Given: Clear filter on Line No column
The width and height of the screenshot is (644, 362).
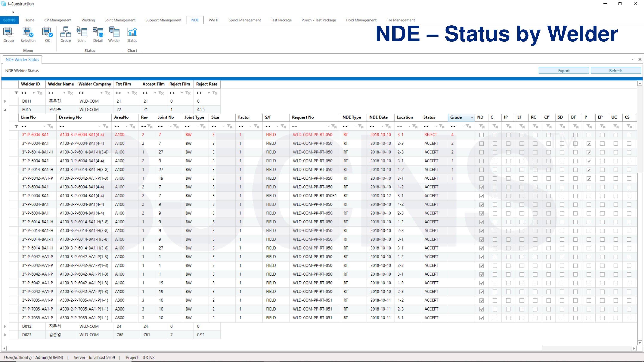Looking at the screenshot, I should pyautogui.click(x=50, y=126).
